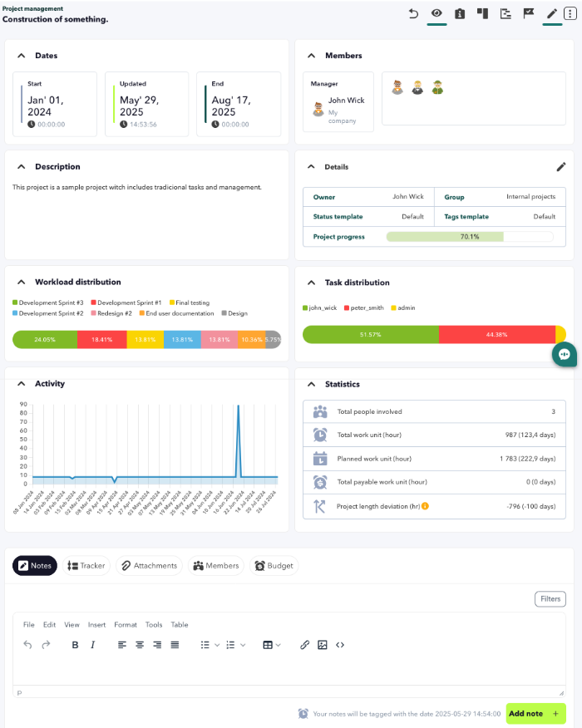Click the insert link icon in editor
The width and height of the screenshot is (582, 728).
304,644
